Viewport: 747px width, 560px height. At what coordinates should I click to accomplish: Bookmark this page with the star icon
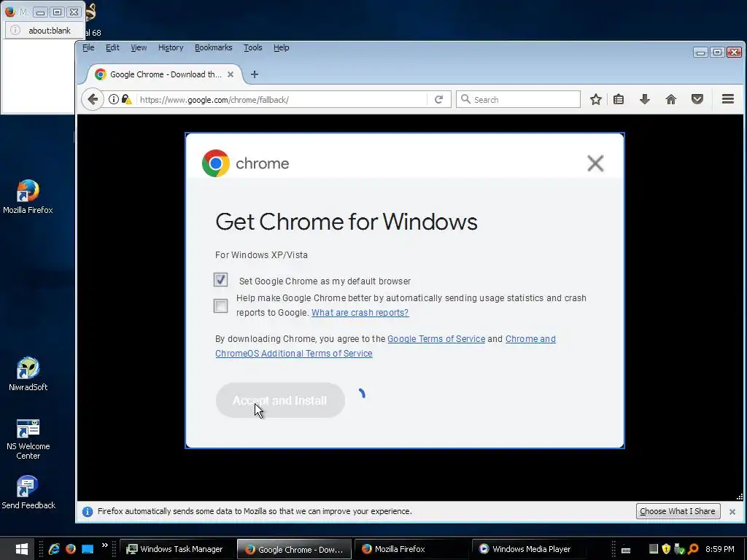(595, 99)
